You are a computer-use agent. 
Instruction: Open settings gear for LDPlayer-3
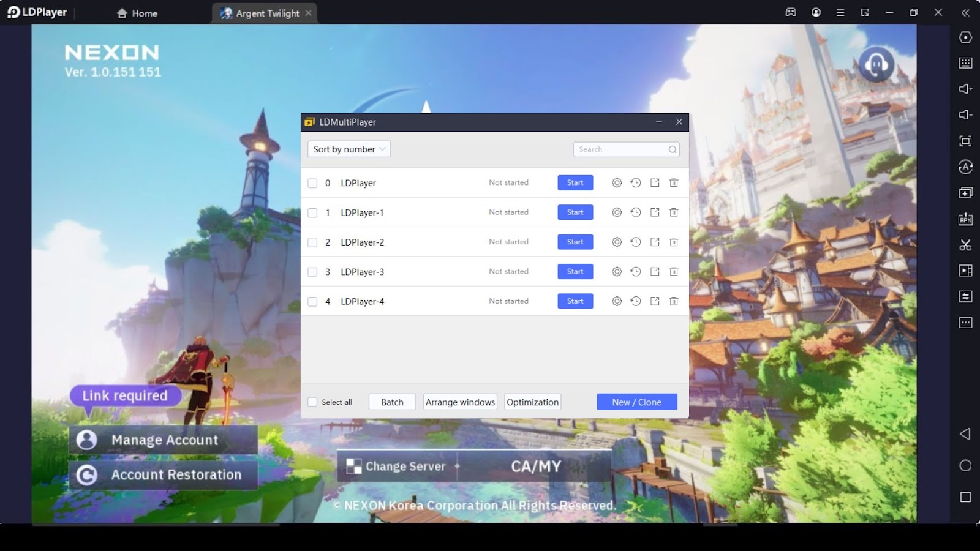pyautogui.click(x=617, y=271)
